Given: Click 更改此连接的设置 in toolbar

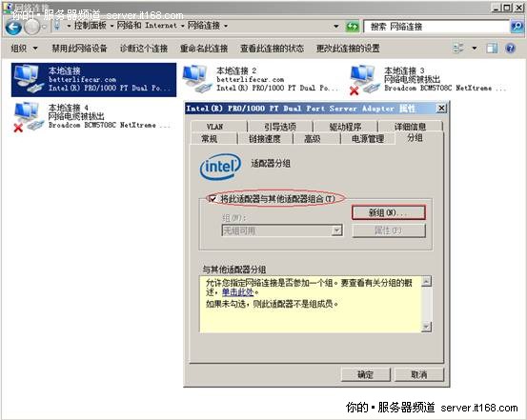Looking at the screenshot, I should (348, 49).
